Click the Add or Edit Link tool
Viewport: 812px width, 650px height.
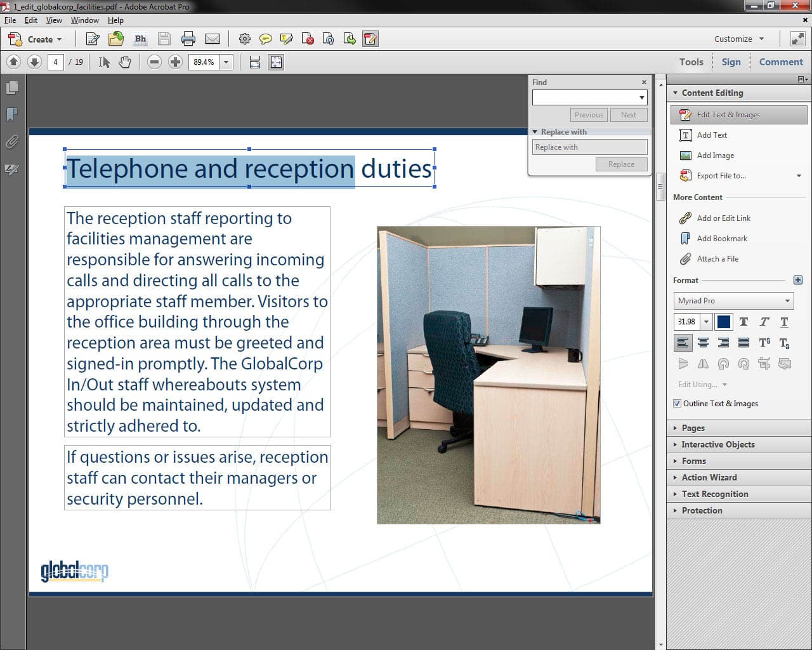723,218
